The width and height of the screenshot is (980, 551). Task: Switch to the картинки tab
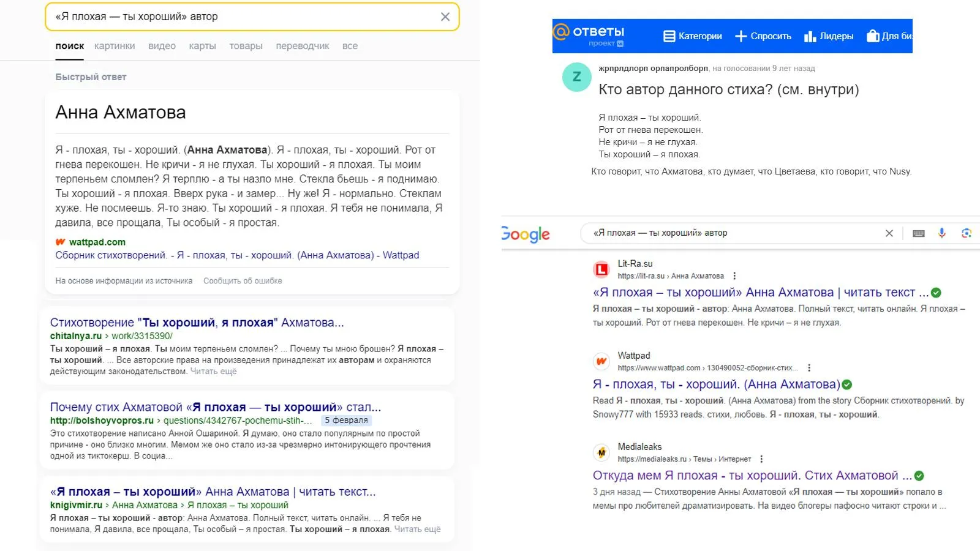115,46
